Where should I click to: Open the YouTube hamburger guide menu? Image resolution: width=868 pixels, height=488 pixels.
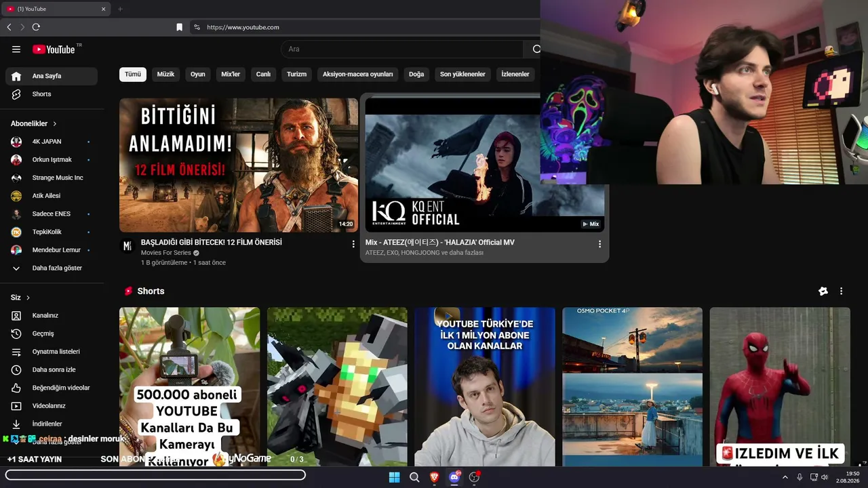(16, 49)
